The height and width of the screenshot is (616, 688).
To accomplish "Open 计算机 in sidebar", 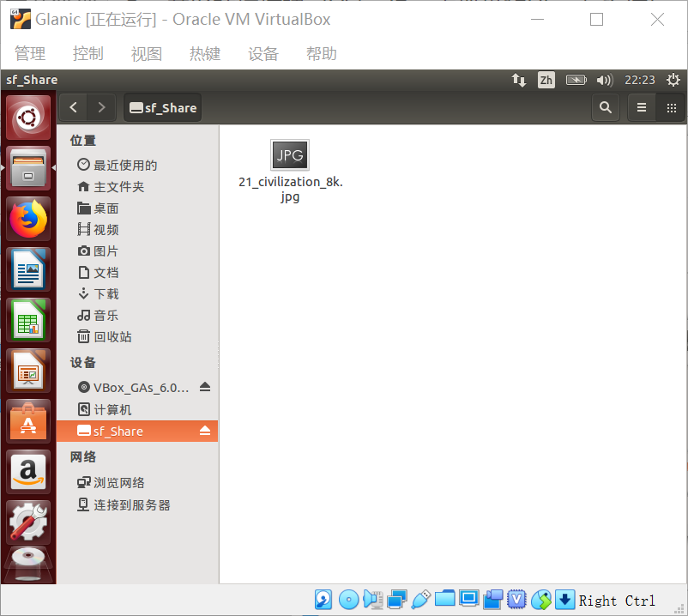I will coord(137,409).
